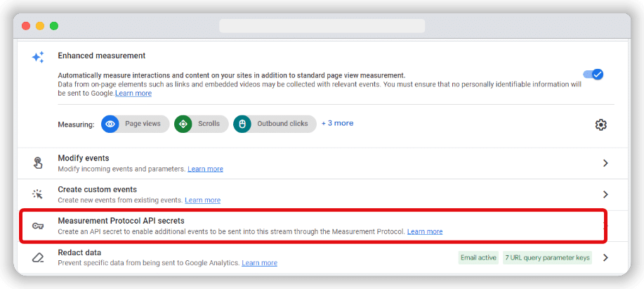Screen dimensions: 644x289
Task: Show the '+ 3 more' measured events
Action: pyautogui.click(x=337, y=123)
